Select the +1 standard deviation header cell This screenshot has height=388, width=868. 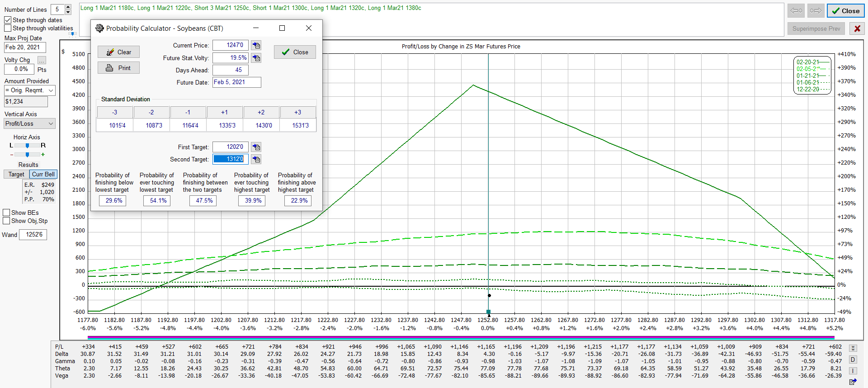pyautogui.click(x=225, y=112)
